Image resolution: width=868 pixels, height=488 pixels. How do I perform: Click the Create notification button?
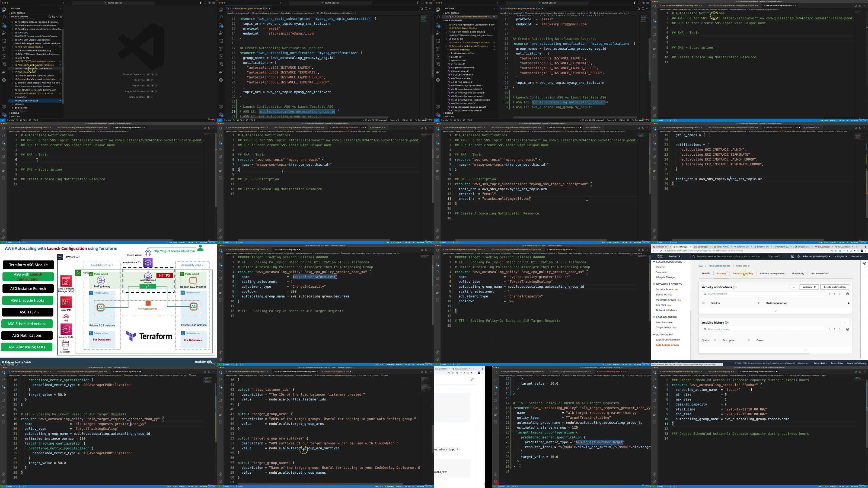pyautogui.click(x=834, y=287)
